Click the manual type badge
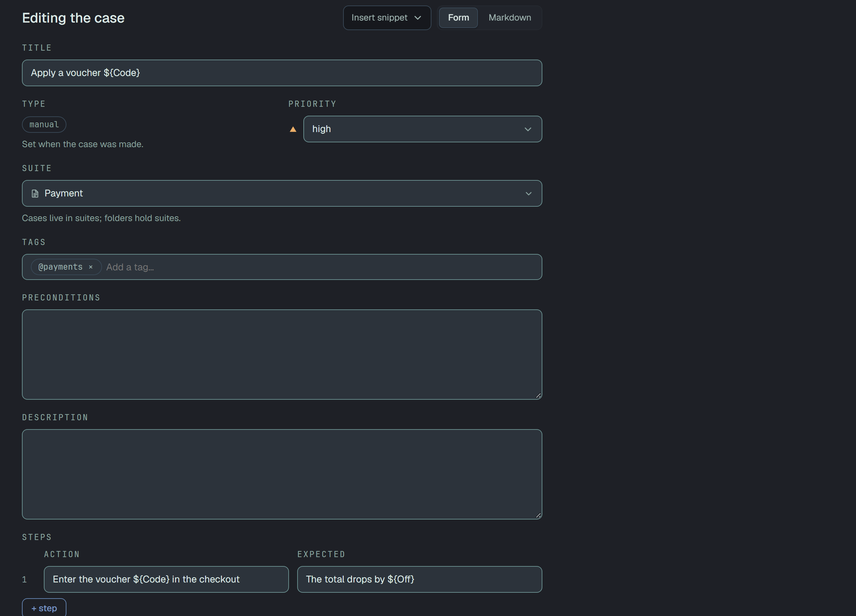This screenshot has width=856, height=616. coord(44,125)
